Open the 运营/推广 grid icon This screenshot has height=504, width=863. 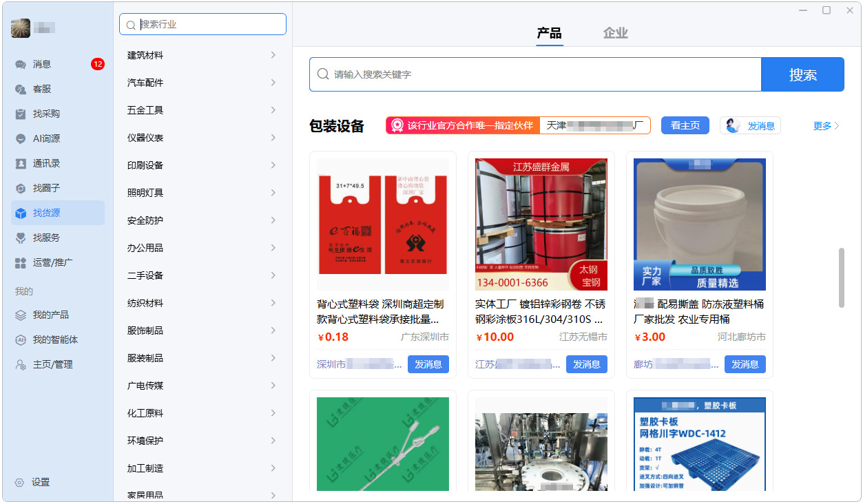[21, 262]
